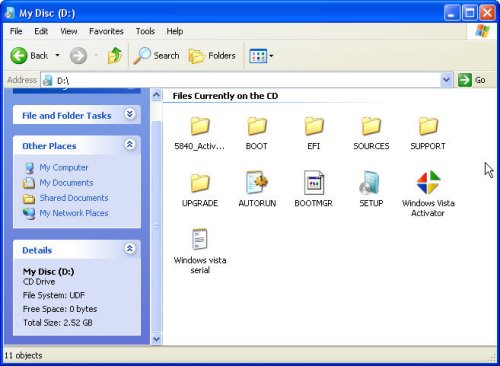Open Shared Documents link
Image resolution: width=500 pixels, height=366 pixels.
pyautogui.click(x=74, y=198)
